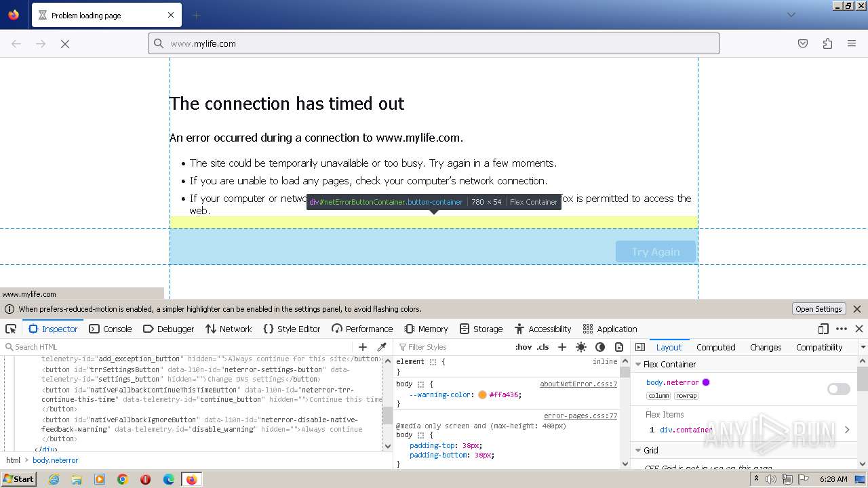The image size is (868, 488).
Task: Toggle light color scheme simulation
Action: [x=581, y=347]
